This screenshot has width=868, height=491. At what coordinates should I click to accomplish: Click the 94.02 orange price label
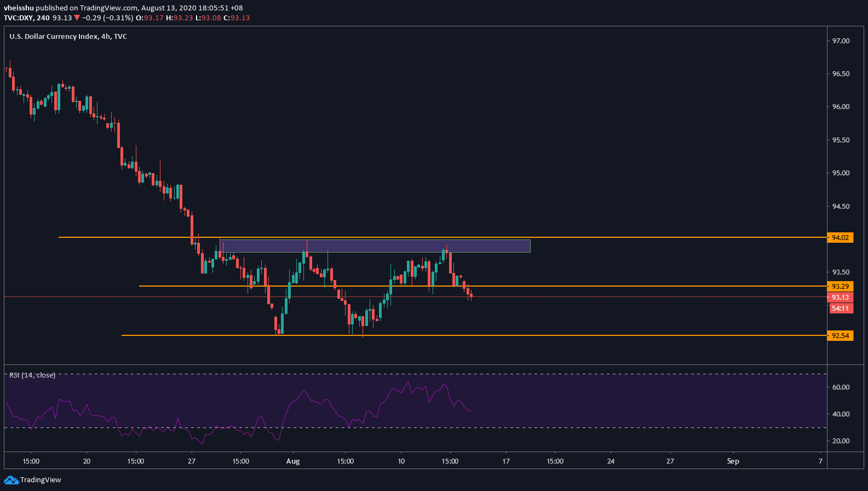840,238
